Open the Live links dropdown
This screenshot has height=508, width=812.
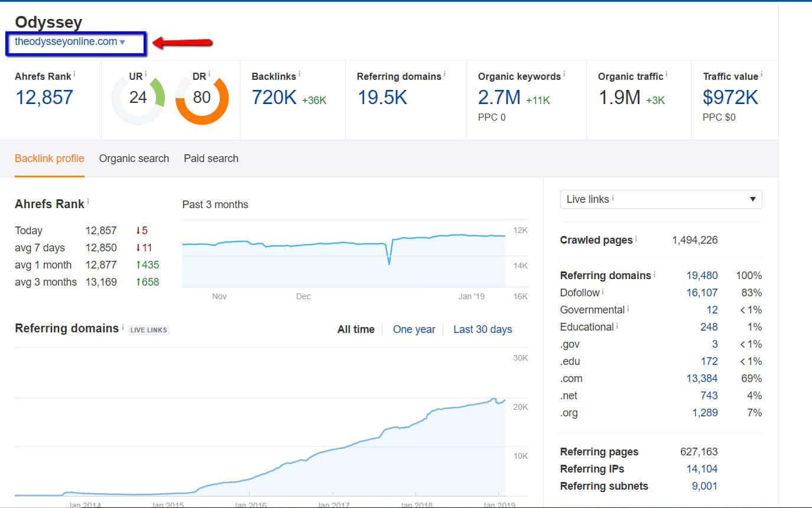pos(661,199)
